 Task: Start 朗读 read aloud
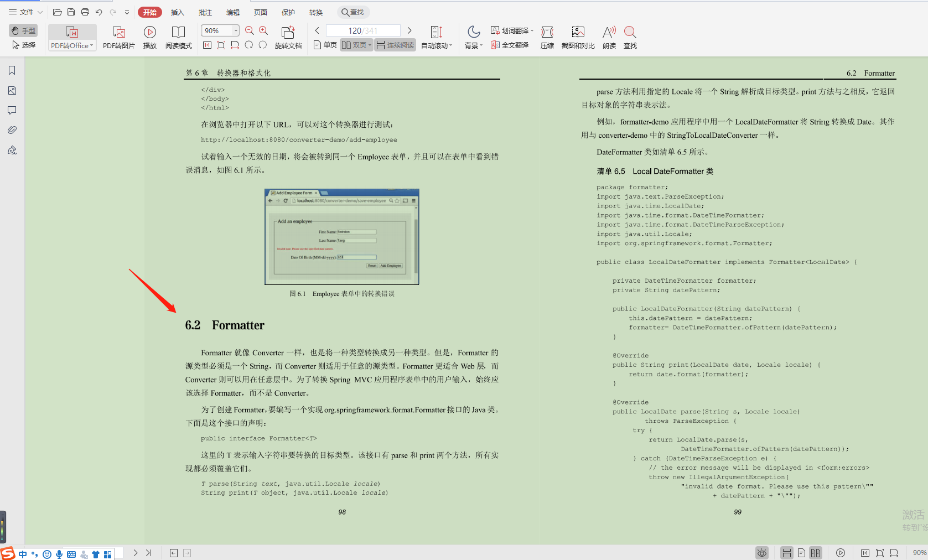pos(609,38)
